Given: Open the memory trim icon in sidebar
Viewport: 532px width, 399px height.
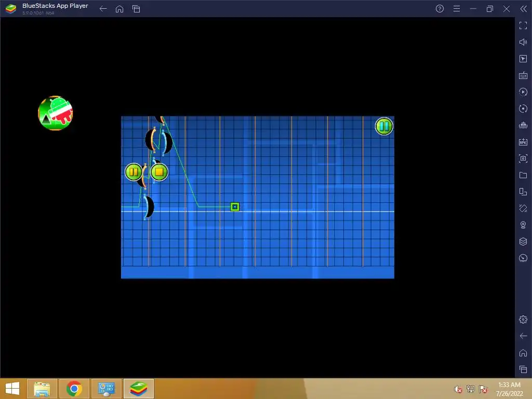Looking at the screenshot, I should click(x=523, y=125).
